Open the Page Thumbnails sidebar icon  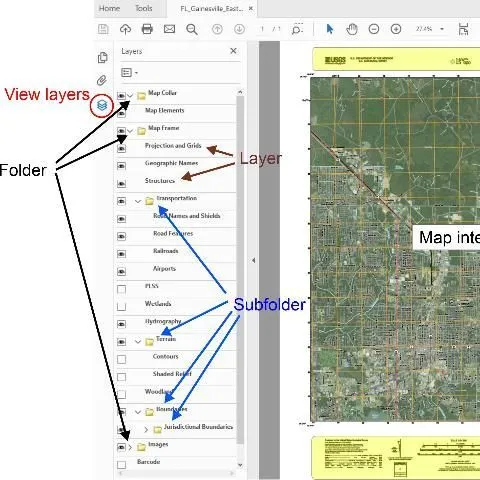(103, 57)
